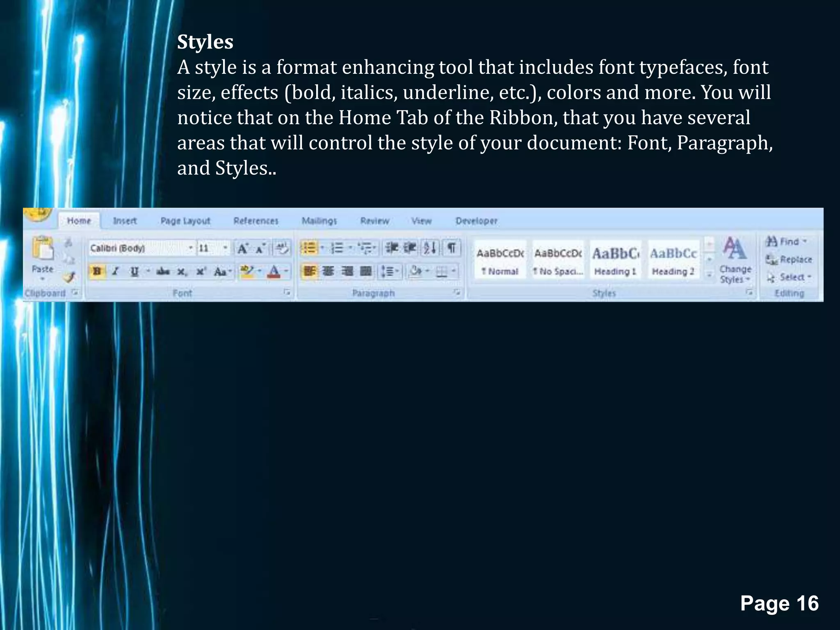Switch to the Home tab

(x=79, y=221)
